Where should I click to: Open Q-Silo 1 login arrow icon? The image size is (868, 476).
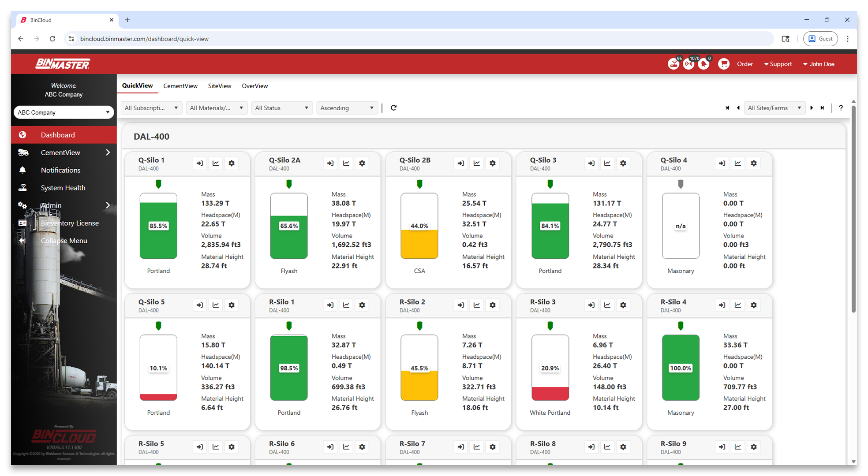point(200,164)
